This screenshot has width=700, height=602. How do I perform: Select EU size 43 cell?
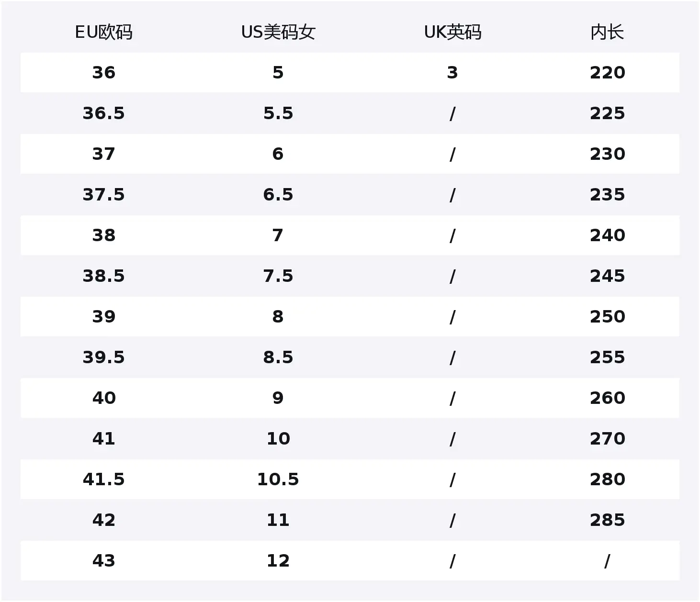pyautogui.click(x=104, y=561)
